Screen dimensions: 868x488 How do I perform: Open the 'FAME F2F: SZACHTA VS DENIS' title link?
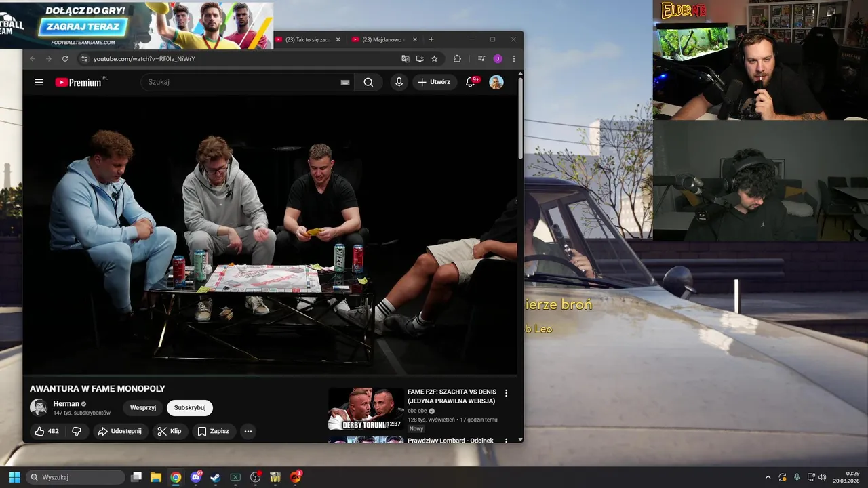point(452,396)
